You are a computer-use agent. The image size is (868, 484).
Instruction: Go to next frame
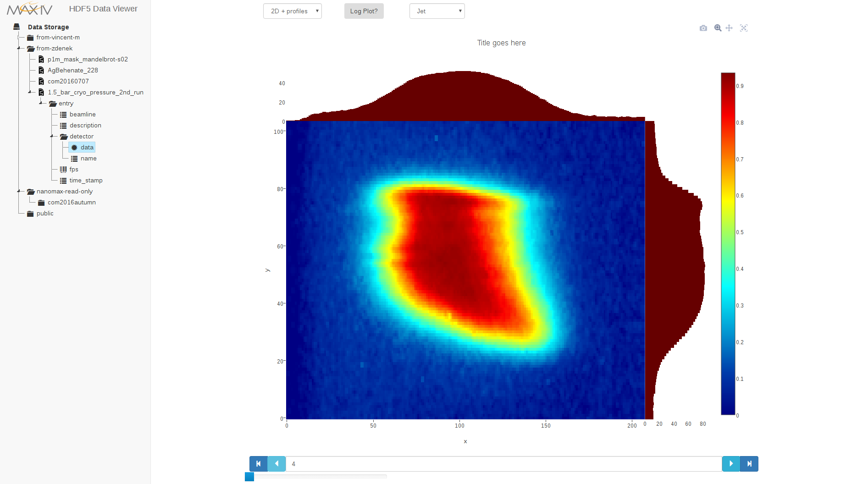[x=731, y=464]
